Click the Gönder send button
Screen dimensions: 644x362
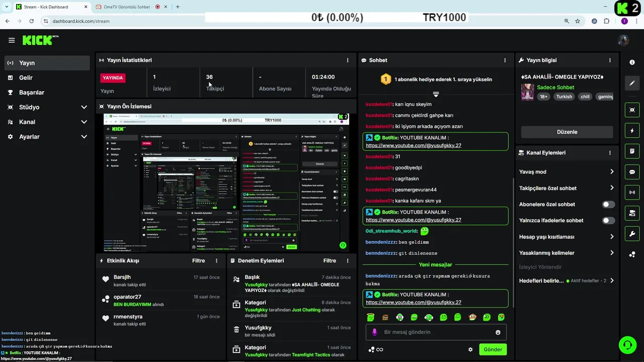493,349
